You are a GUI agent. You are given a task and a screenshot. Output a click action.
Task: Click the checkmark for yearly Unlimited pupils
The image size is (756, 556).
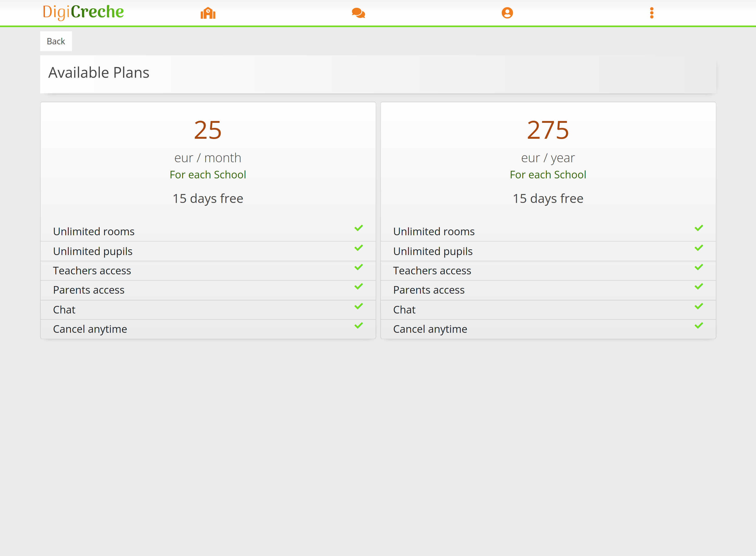pos(699,248)
